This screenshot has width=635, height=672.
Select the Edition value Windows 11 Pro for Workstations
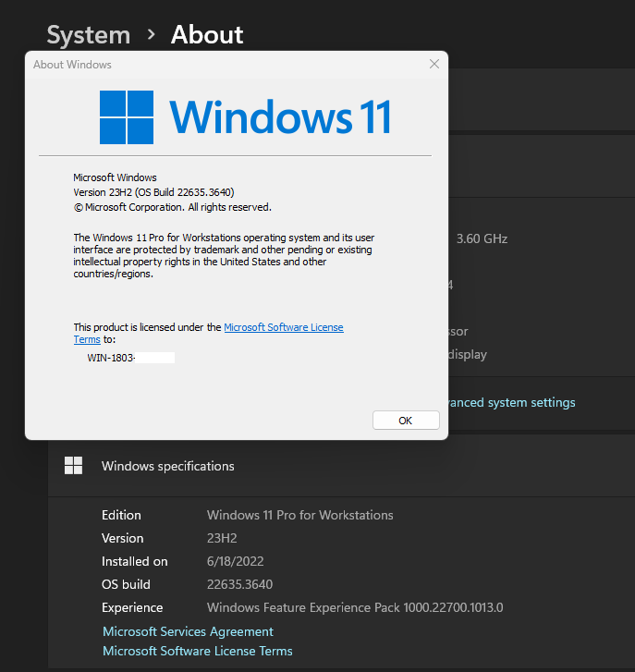click(x=299, y=515)
